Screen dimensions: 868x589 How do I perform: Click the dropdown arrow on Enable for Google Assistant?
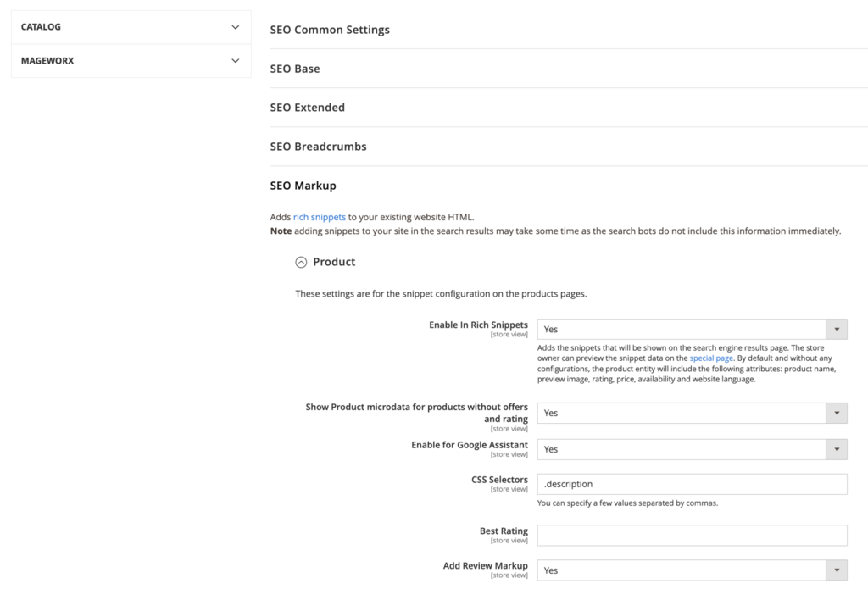(837, 449)
